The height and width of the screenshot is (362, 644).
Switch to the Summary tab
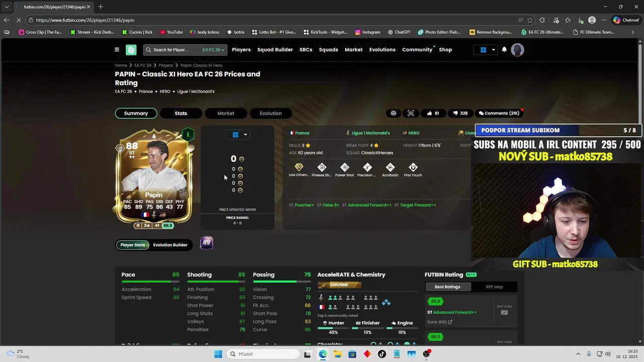pos(136,113)
